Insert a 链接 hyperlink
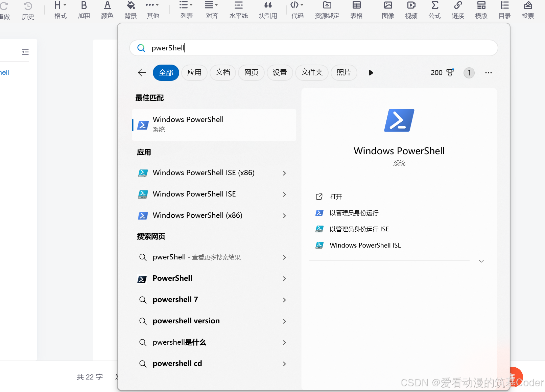 tap(458, 10)
